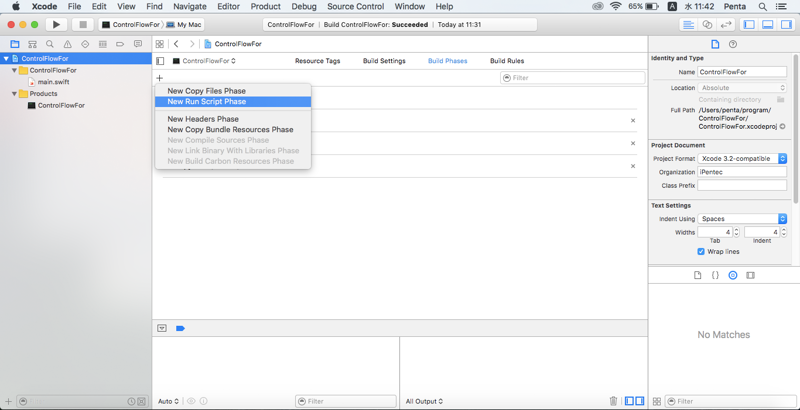Image resolution: width=800 pixels, height=410 pixels.
Task: Collapse the Products group
Action: (x=14, y=94)
